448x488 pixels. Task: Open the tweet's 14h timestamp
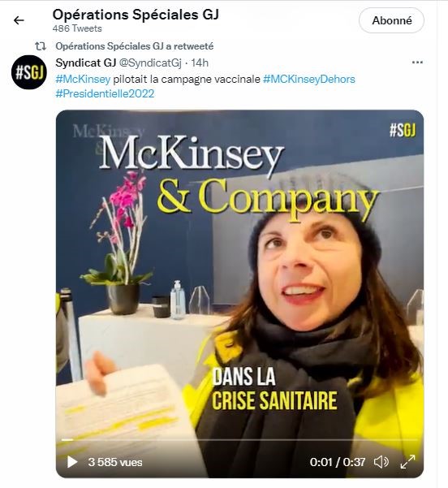pos(200,63)
